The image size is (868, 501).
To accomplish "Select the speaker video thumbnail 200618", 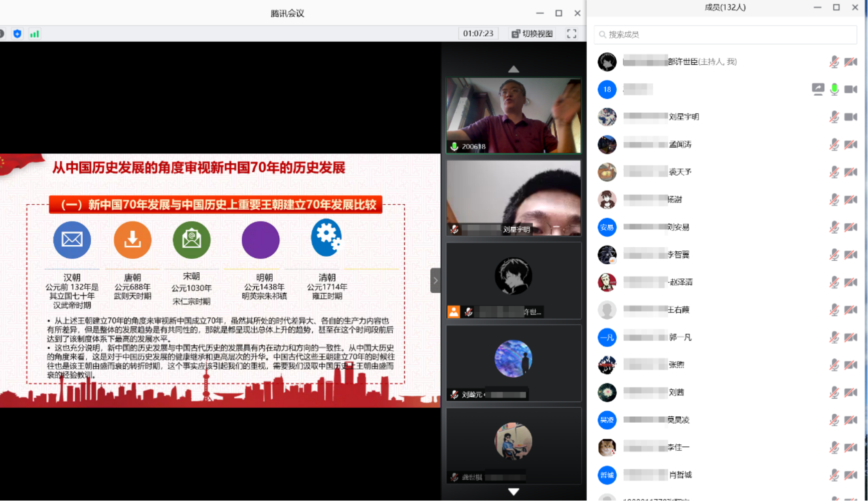I will [513, 115].
